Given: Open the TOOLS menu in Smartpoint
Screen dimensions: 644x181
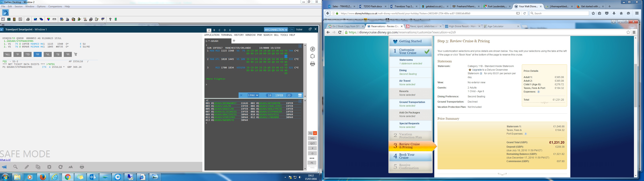Looking at the screenshot, I should [284, 35].
